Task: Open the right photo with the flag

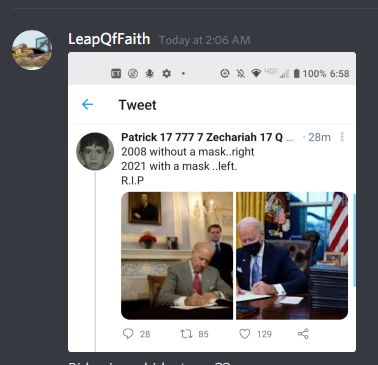Action: tap(292, 256)
